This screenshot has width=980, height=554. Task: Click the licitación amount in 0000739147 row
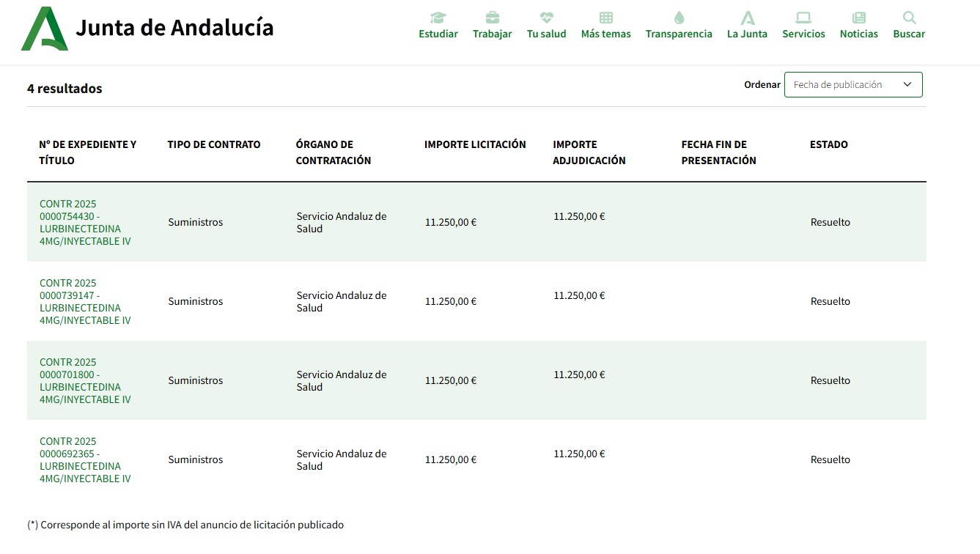pyautogui.click(x=451, y=301)
